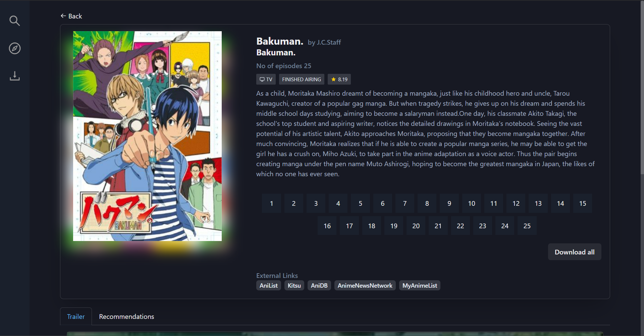Image resolution: width=644 pixels, height=336 pixels.
Task: Click the 'External Links' heading
Action: (277, 275)
